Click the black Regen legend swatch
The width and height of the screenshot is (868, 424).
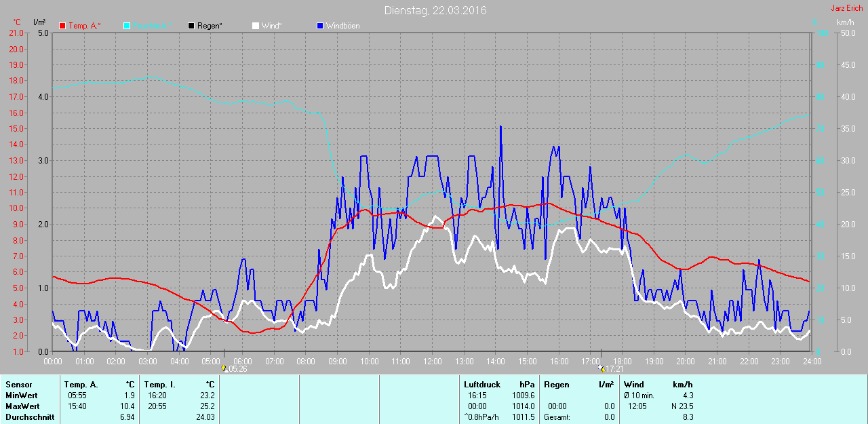191,26
